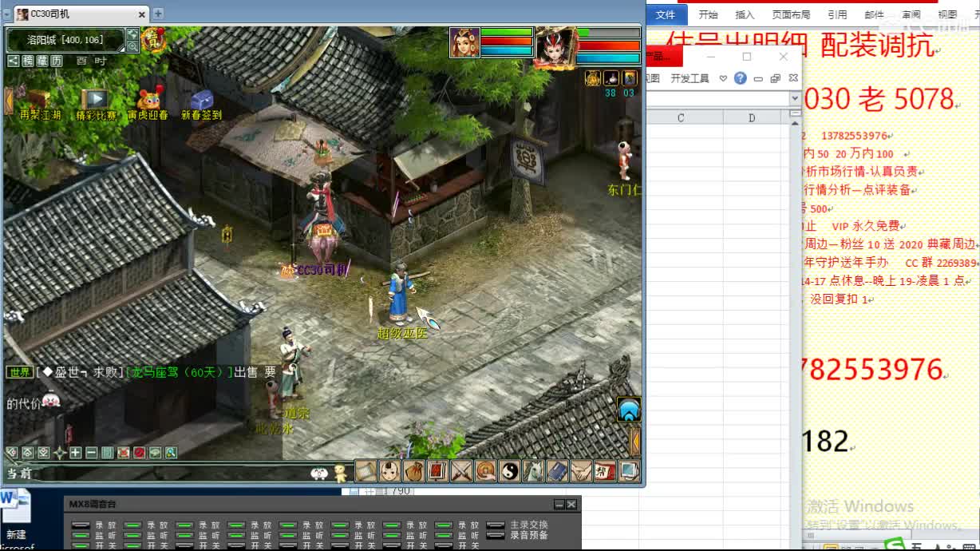The height and width of the screenshot is (551, 980).
Task: Click the magnifier icon in chat controls
Action: click(x=171, y=452)
